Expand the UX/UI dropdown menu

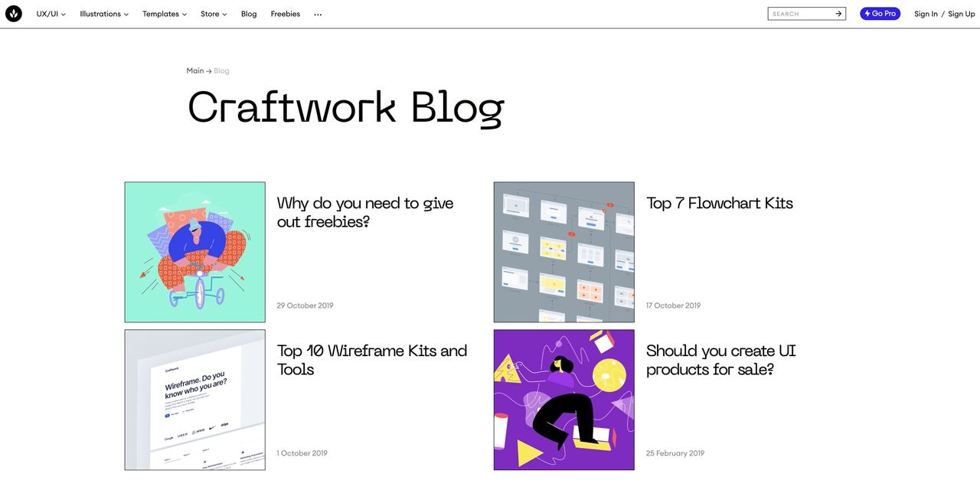pos(51,14)
